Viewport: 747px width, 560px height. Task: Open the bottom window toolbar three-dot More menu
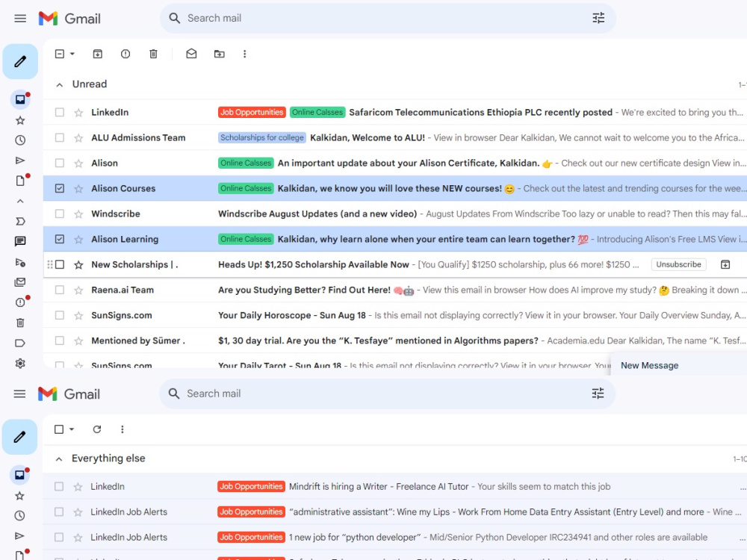point(123,429)
